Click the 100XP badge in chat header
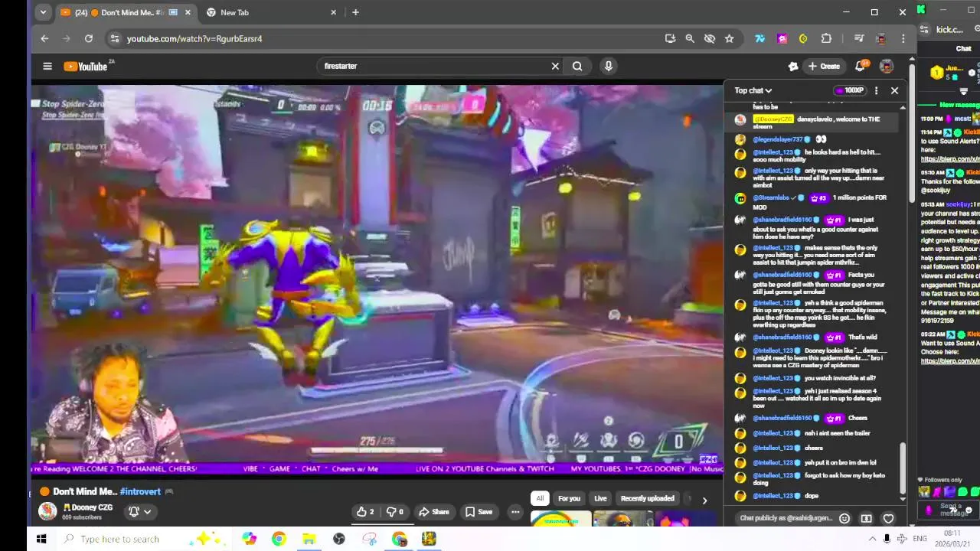 coord(849,90)
